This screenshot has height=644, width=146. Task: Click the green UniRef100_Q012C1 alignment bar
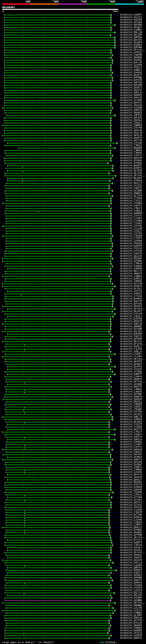pyautogui.click(x=58, y=17)
